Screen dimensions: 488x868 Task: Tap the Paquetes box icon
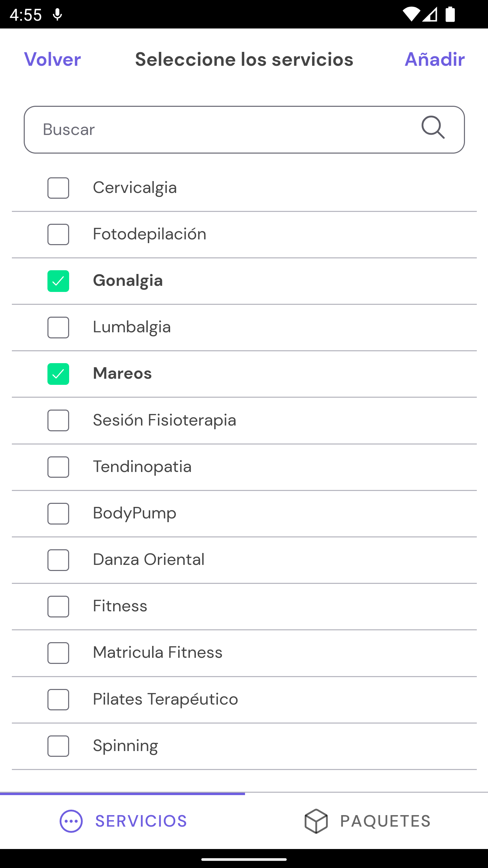click(x=316, y=821)
